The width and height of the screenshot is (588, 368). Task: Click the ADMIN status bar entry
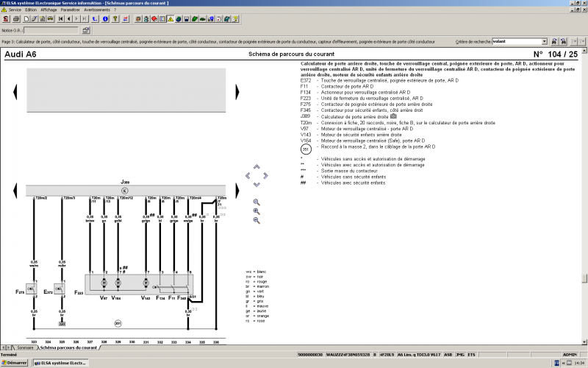click(570, 355)
